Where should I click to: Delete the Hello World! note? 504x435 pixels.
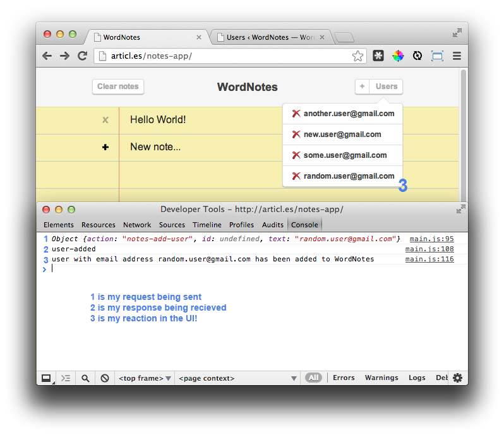tap(105, 120)
